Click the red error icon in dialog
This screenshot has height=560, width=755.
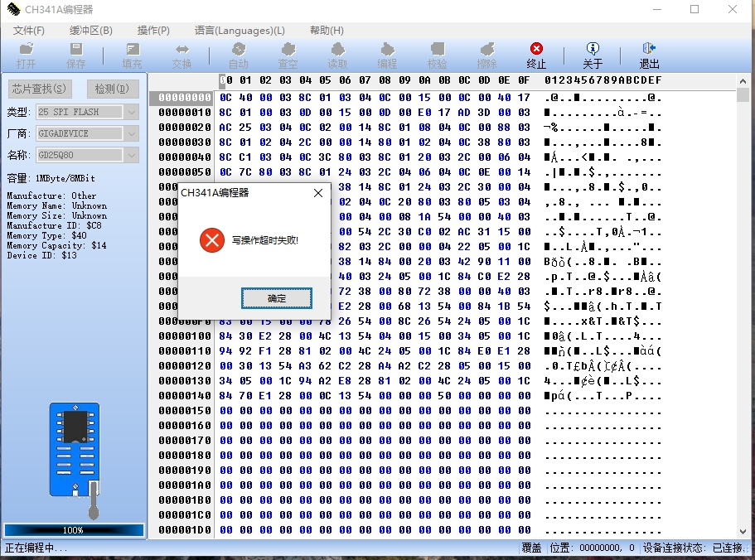[x=212, y=240]
